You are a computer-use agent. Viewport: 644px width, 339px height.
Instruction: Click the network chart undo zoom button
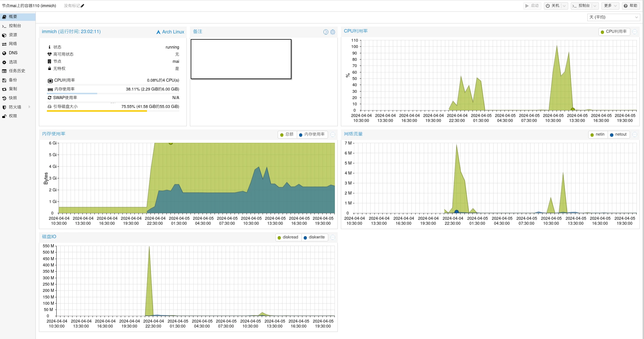[635, 135]
